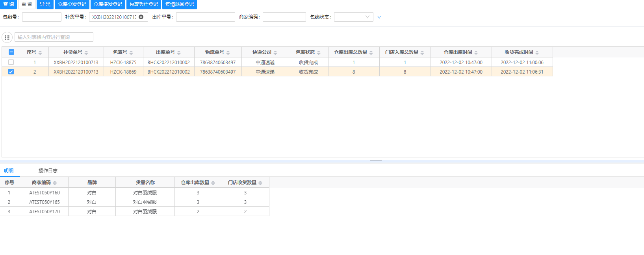
Task: Sort by 包裹号 column sort arrows
Action: [131, 53]
